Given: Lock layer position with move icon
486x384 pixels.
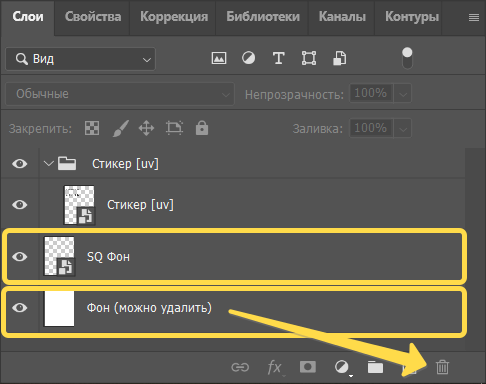Looking at the screenshot, I should coord(146,128).
